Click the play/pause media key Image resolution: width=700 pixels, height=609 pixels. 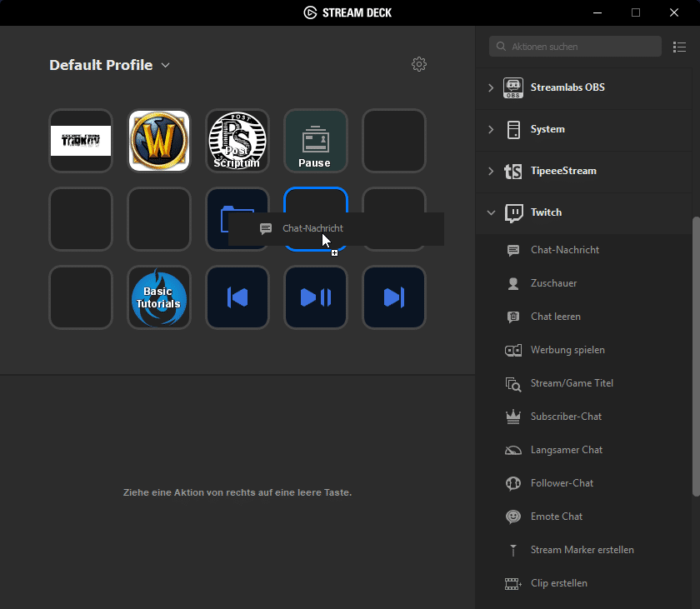click(x=316, y=297)
